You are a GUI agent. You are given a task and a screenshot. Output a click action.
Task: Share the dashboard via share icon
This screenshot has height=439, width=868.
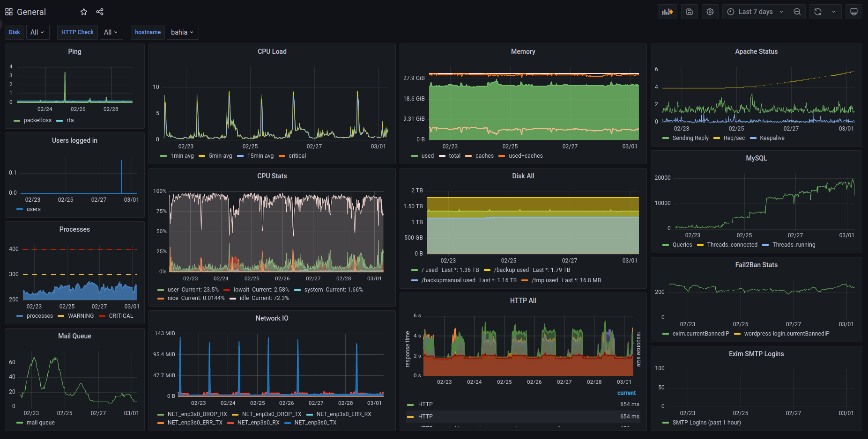pyautogui.click(x=100, y=12)
